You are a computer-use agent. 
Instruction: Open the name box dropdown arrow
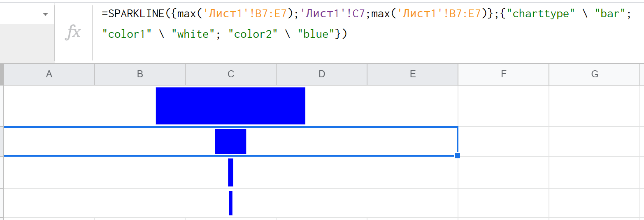click(x=45, y=14)
